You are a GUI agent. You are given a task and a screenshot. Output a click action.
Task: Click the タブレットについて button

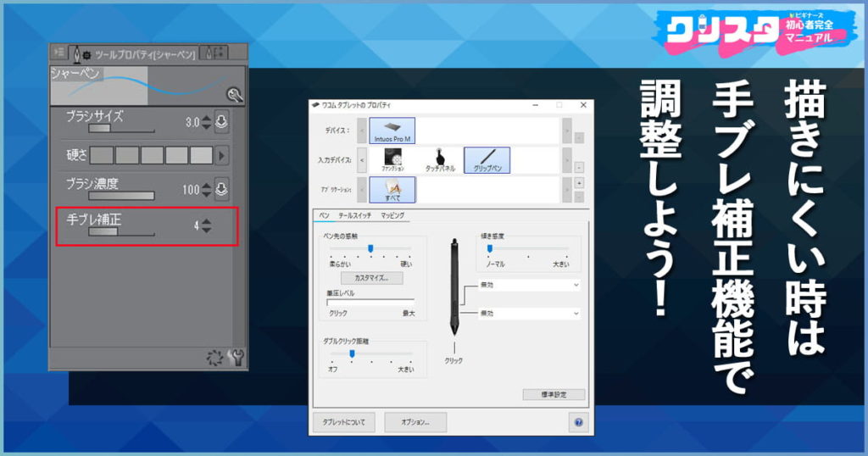click(x=344, y=422)
